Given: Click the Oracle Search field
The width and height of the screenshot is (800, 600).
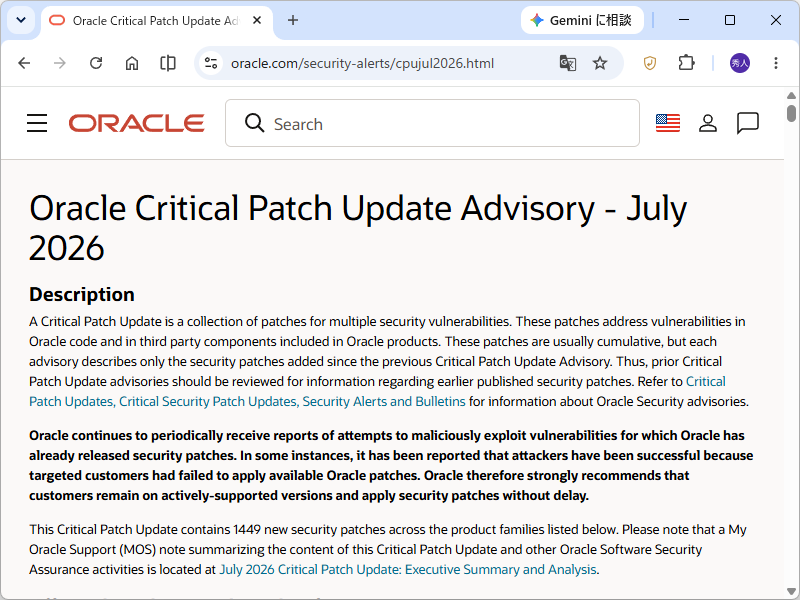Looking at the screenshot, I should (x=432, y=123).
